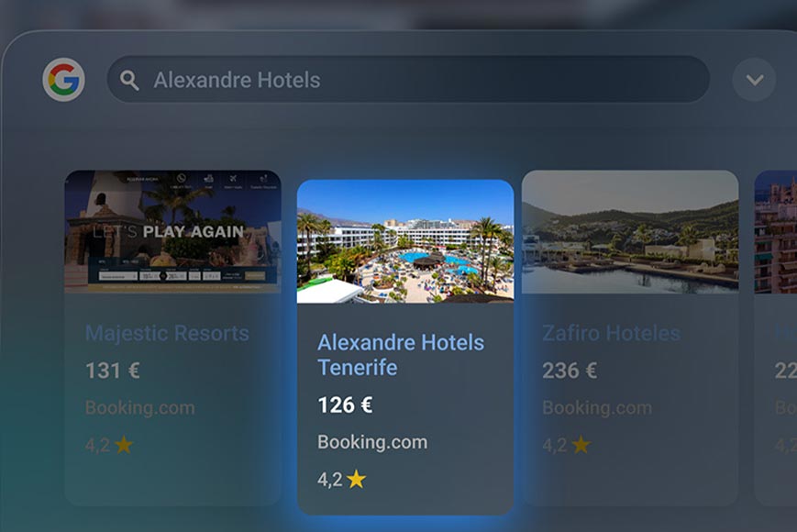Open Booking.com link under Zafiro Hoteles

click(x=597, y=407)
